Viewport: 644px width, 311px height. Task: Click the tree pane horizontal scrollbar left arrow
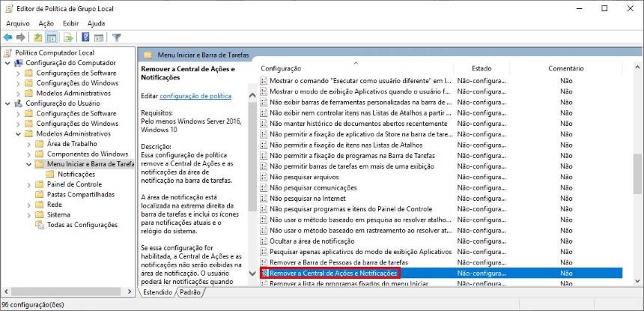click(x=4, y=292)
